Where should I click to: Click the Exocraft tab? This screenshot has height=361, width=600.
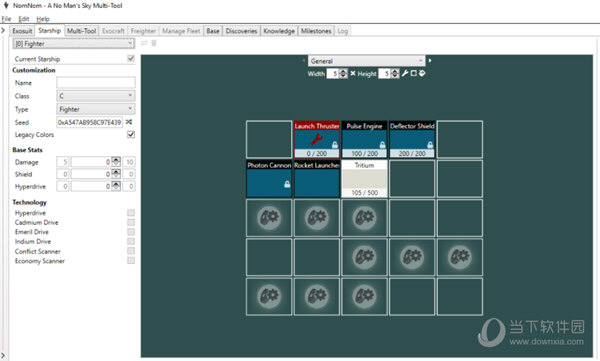pos(113,31)
